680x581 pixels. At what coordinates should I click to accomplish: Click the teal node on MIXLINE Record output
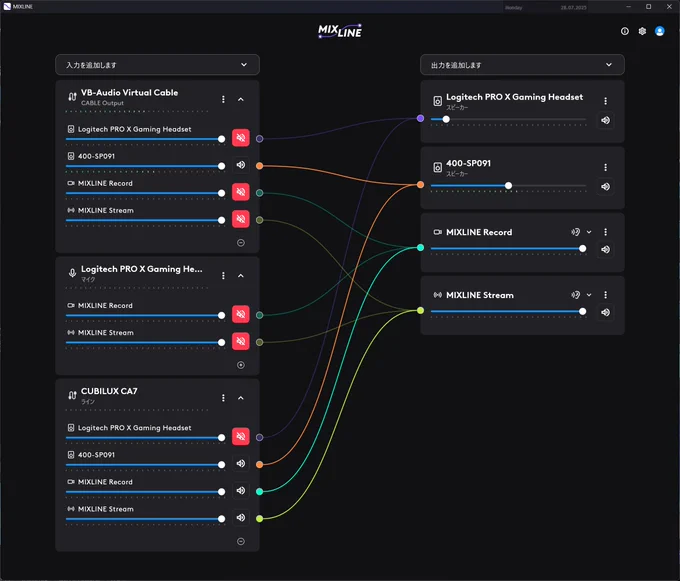[x=420, y=248]
